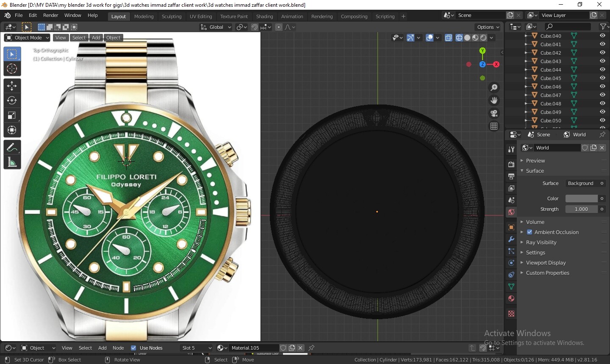Screen dimensions: 610x364
Task: Unlink Material.105 with the X button
Action: click(x=300, y=348)
